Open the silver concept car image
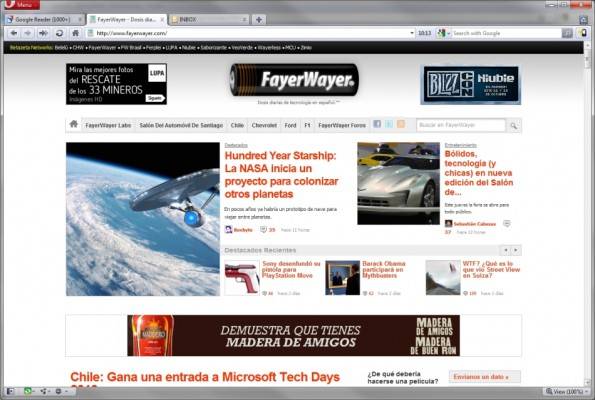595x400 pixels. pos(398,183)
